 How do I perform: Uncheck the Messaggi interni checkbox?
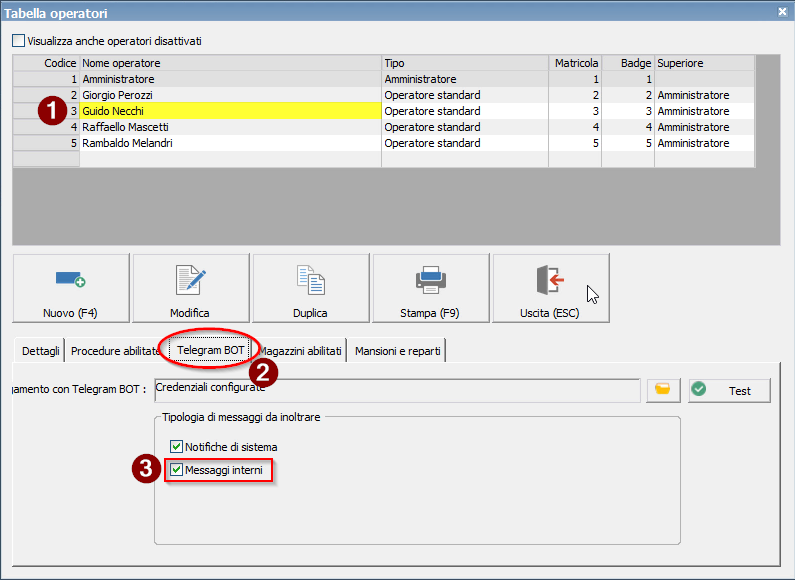[177, 469]
